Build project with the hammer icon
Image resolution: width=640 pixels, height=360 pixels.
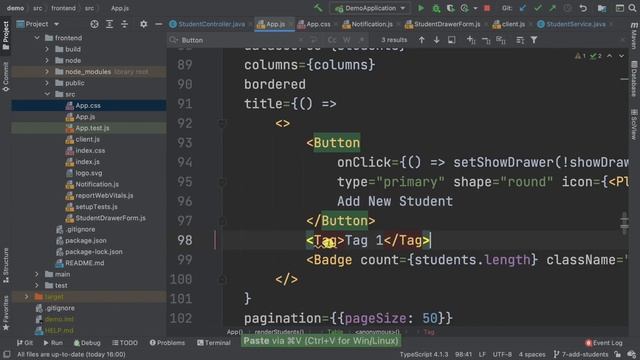pyautogui.click(x=318, y=8)
